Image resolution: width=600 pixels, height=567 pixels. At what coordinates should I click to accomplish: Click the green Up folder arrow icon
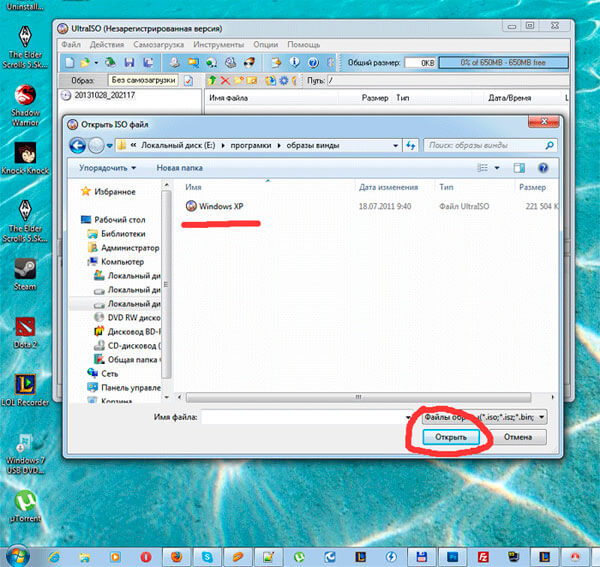click(212, 80)
